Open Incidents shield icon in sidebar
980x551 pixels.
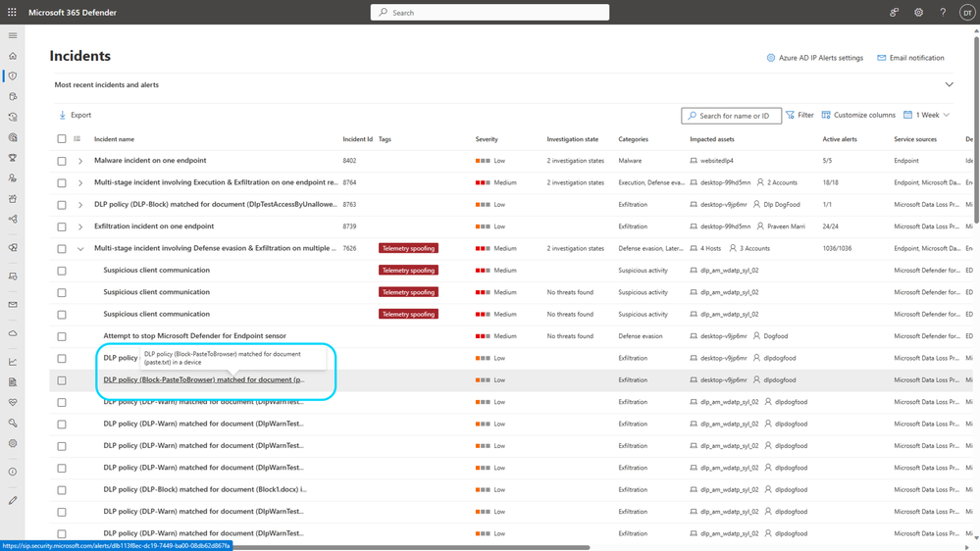pos(13,75)
